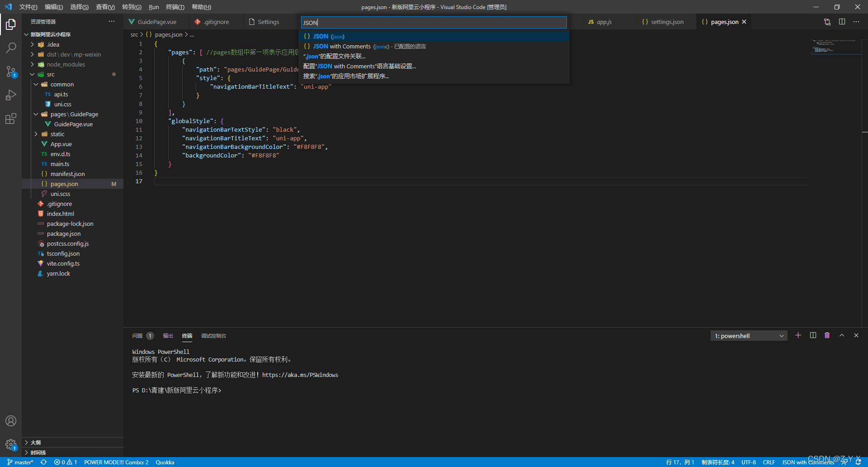Open the powershell terminal selector dropdown
The image size is (868, 467).
749,336
